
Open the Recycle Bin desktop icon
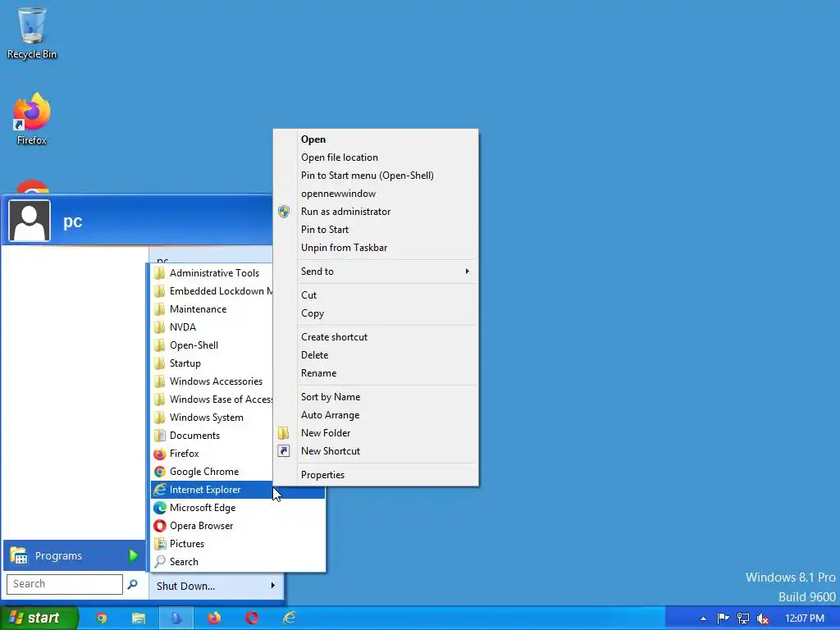(x=32, y=32)
